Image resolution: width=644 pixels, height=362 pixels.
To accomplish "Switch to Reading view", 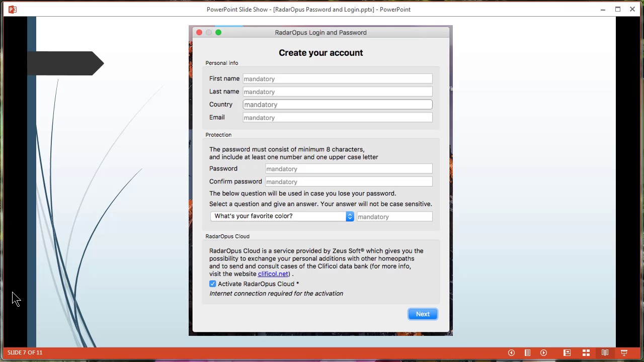I will point(605,353).
